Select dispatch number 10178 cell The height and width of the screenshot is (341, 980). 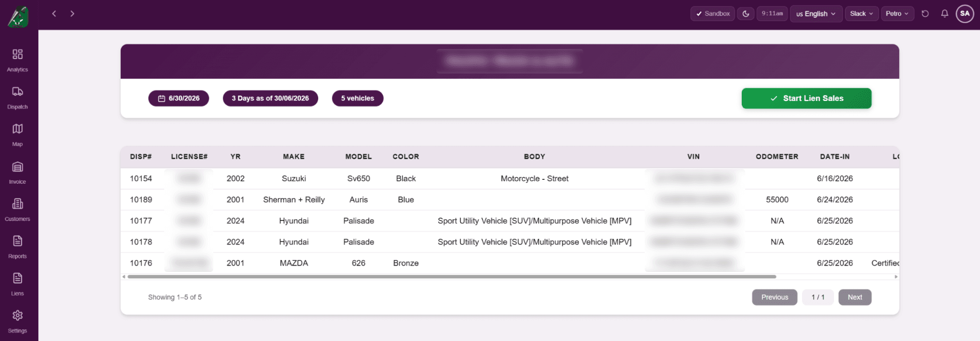(x=141, y=242)
